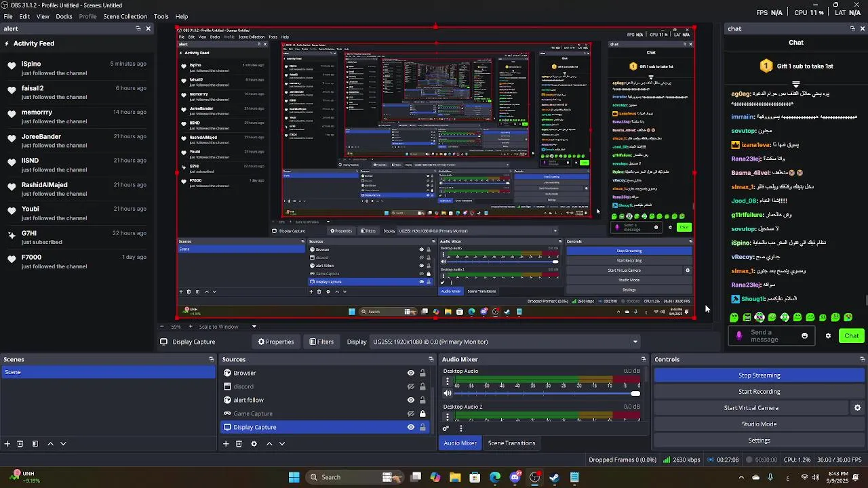
Task: Open advanced audio properties gears icon
Action: [x=446, y=428]
